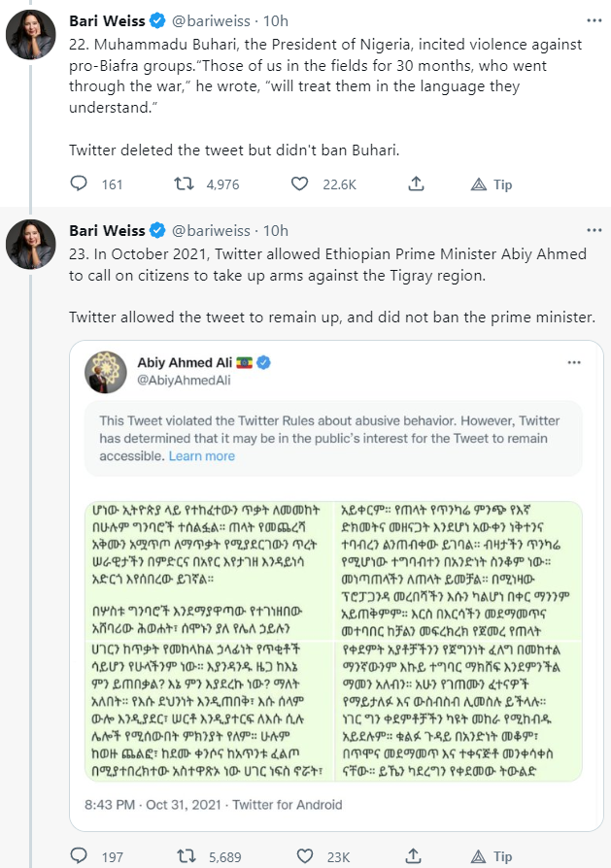Like the tweet about Abiy Ahmed

click(304, 855)
